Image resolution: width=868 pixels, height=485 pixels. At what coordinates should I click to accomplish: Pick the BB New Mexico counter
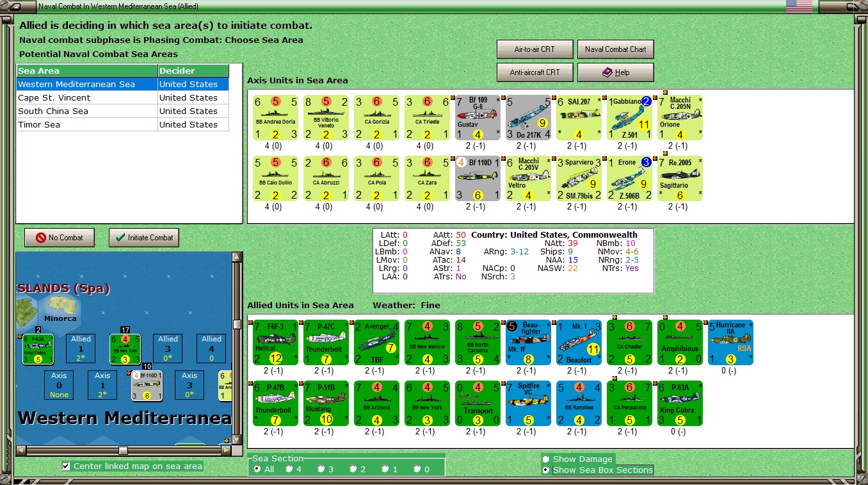(x=427, y=343)
